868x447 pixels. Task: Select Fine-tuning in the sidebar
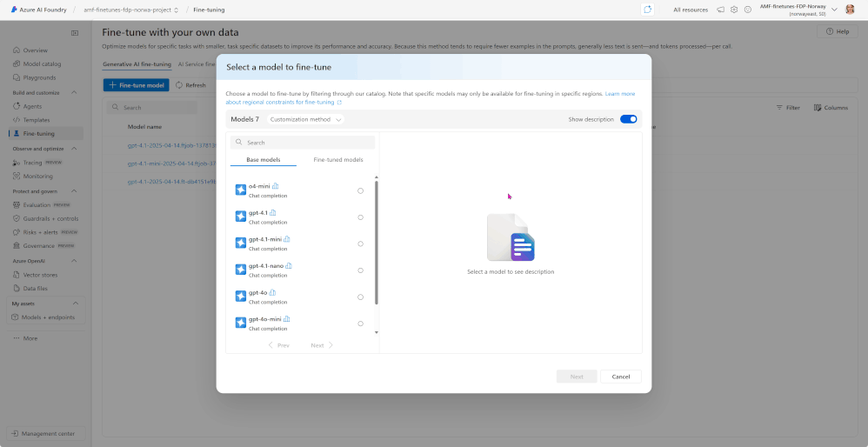tap(46, 133)
